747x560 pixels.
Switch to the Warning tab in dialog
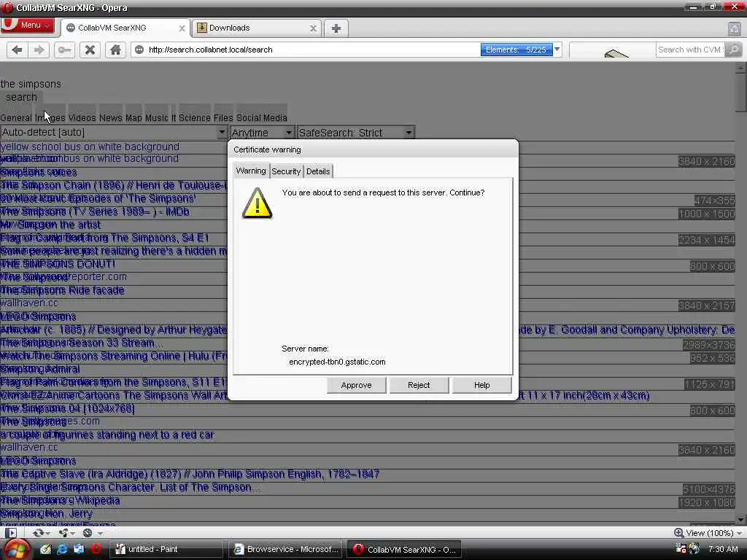[251, 171]
